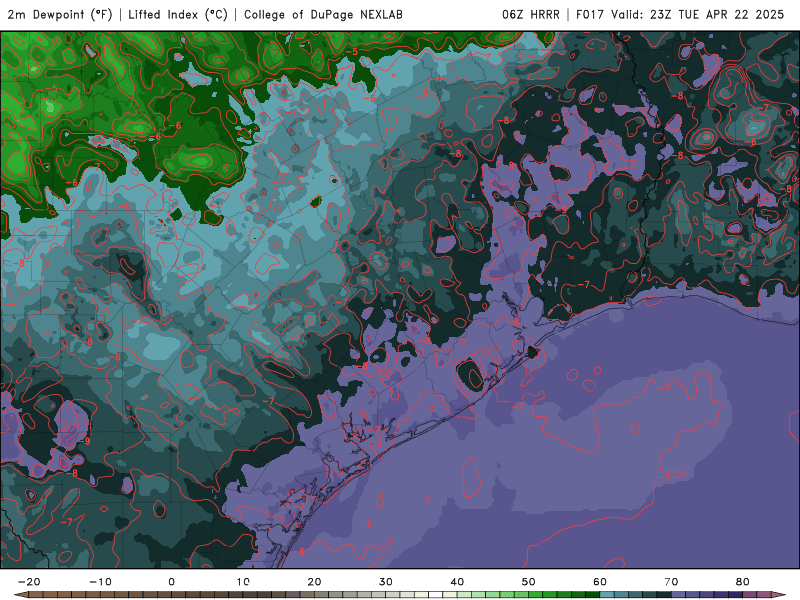Click the "Valid: 23Z TUE APR 22 2025" text
800x600 pixels.
coord(697,15)
